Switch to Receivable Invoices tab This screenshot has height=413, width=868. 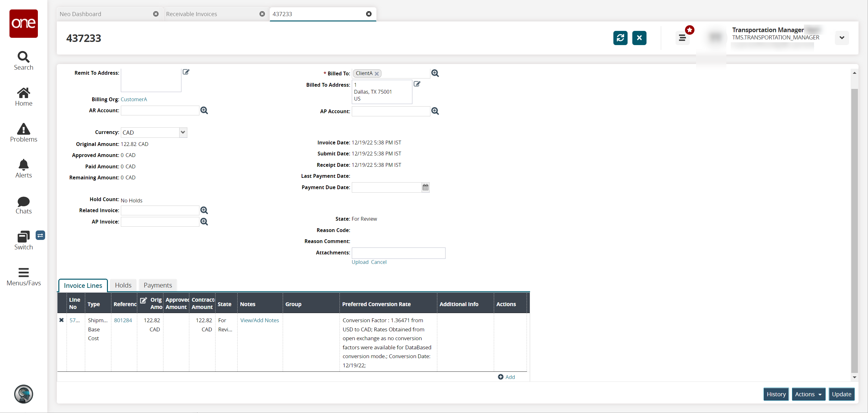(x=192, y=14)
